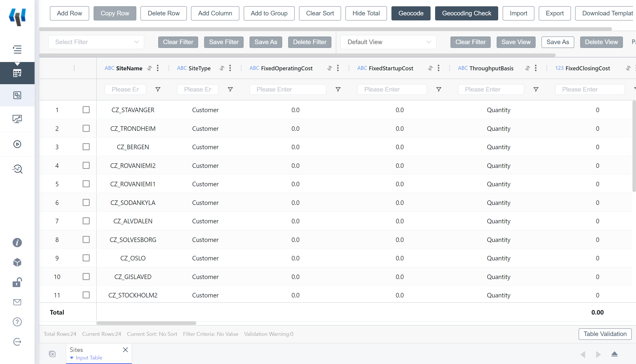Check the box for CZ_STAVANGER row
Screen dimensions: 636x364
point(86,110)
